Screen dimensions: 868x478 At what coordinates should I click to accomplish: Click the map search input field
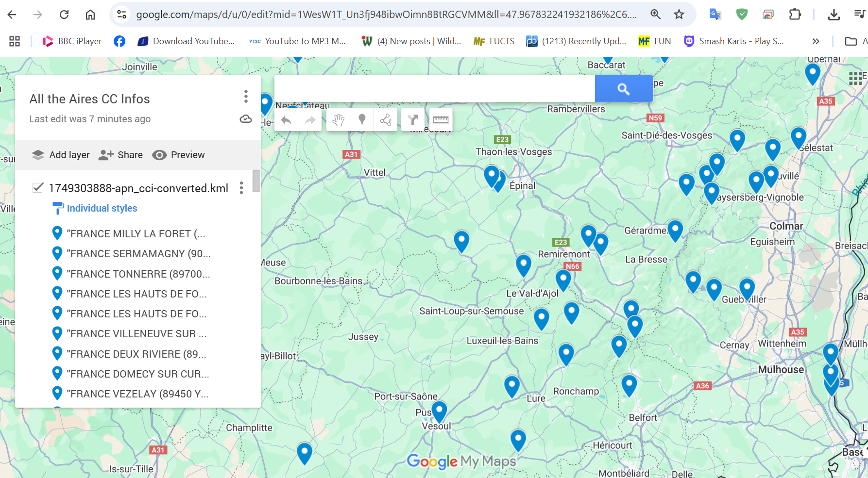pos(435,88)
